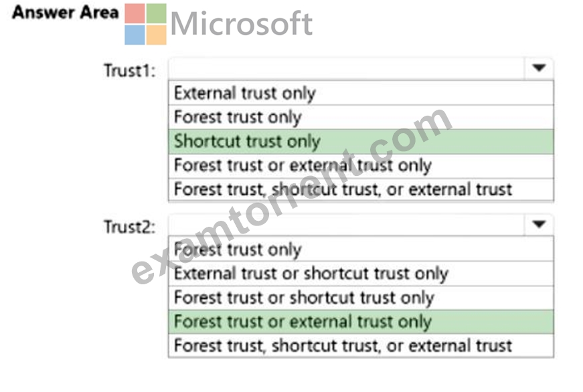The height and width of the screenshot is (392, 583).
Task: Open the Trust1 dropdown arrow
Action: click(538, 68)
